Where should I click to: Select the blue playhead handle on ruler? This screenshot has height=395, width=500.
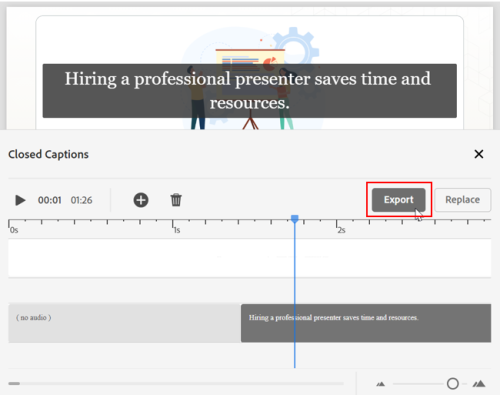point(295,219)
